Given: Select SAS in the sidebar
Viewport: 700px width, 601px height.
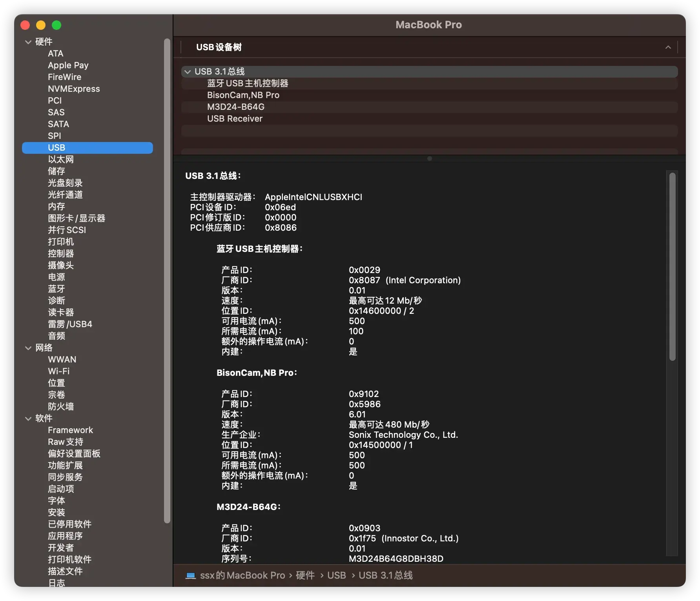Looking at the screenshot, I should pos(56,112).
